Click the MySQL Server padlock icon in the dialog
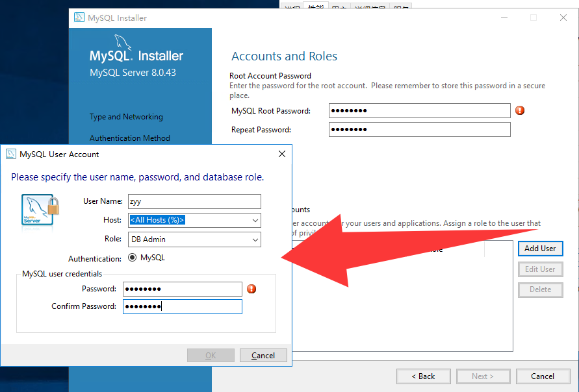This screenshot has width=579, height=392. [x=40, y=210]
